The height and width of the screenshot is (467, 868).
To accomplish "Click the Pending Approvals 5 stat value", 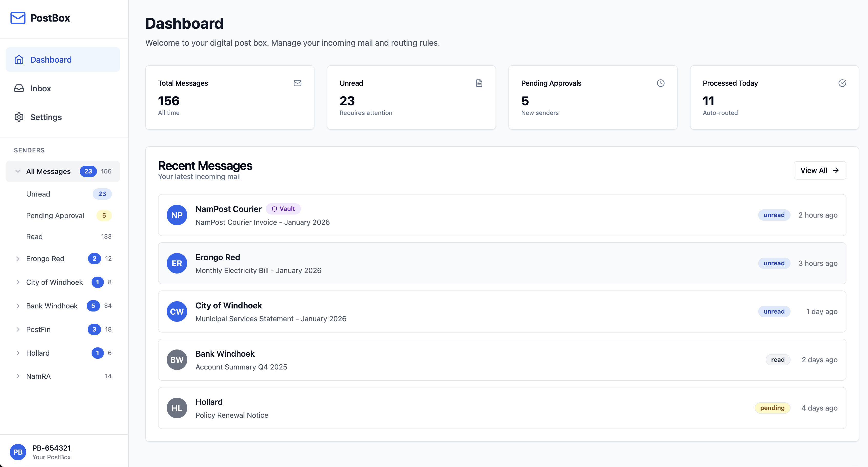I will [x=525, y=101].
